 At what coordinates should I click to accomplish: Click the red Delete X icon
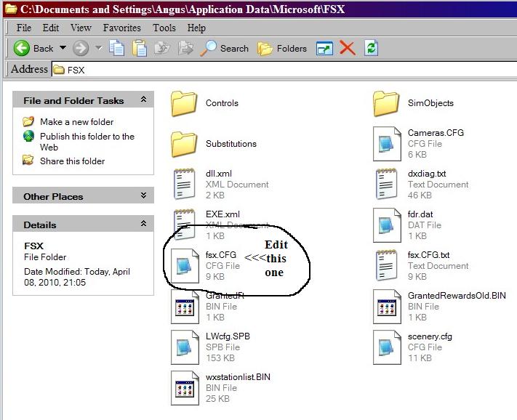[x=348, y=49]
